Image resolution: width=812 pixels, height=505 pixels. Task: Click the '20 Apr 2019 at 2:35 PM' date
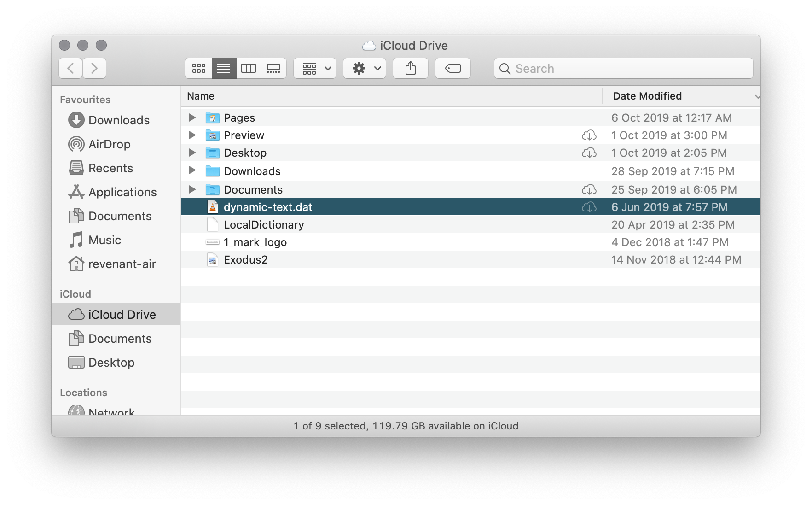pyautogui.click(x=673, y=224)
